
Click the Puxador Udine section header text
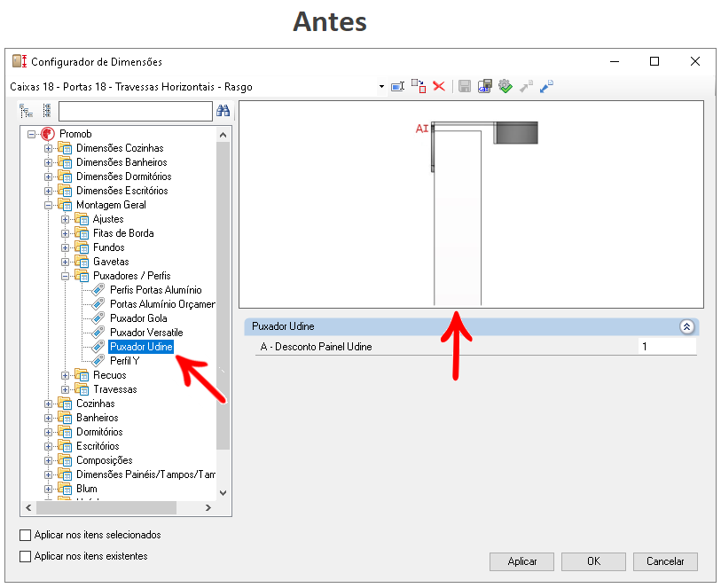pyautogui.click(x=283, y=326)
